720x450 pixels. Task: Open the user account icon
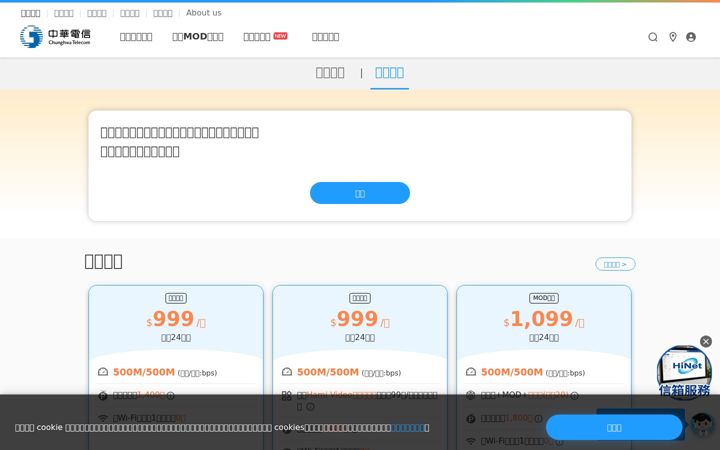(x=691, y=37)
